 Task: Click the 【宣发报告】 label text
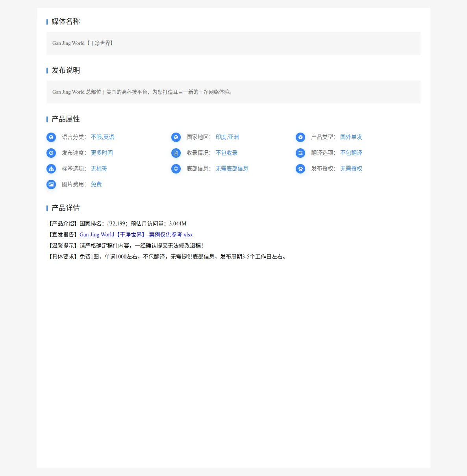[63, 234]
